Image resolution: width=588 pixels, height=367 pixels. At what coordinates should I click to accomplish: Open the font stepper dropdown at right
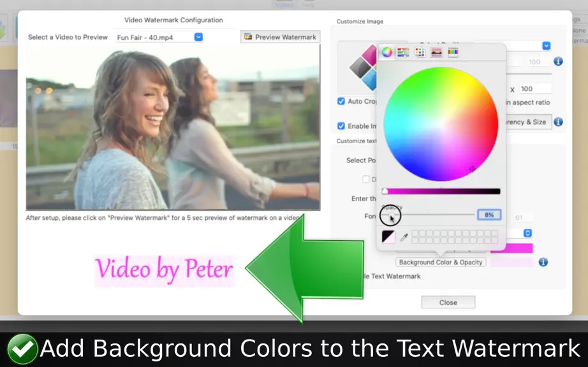click(x=527, y=233)
